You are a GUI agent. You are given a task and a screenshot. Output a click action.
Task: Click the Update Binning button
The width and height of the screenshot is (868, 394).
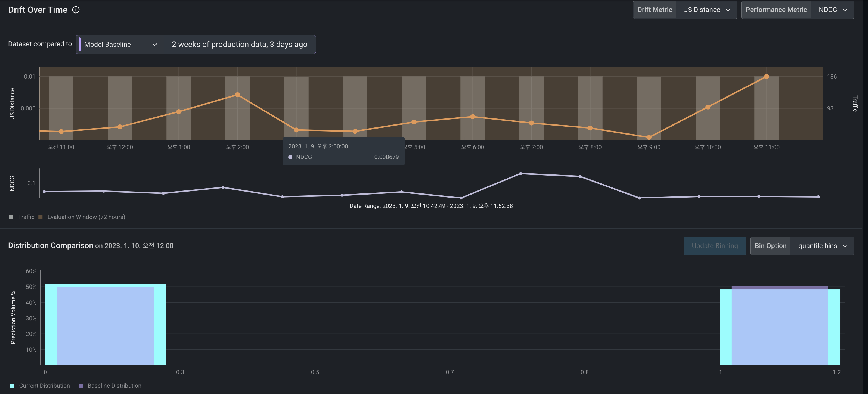coord(714,246)
